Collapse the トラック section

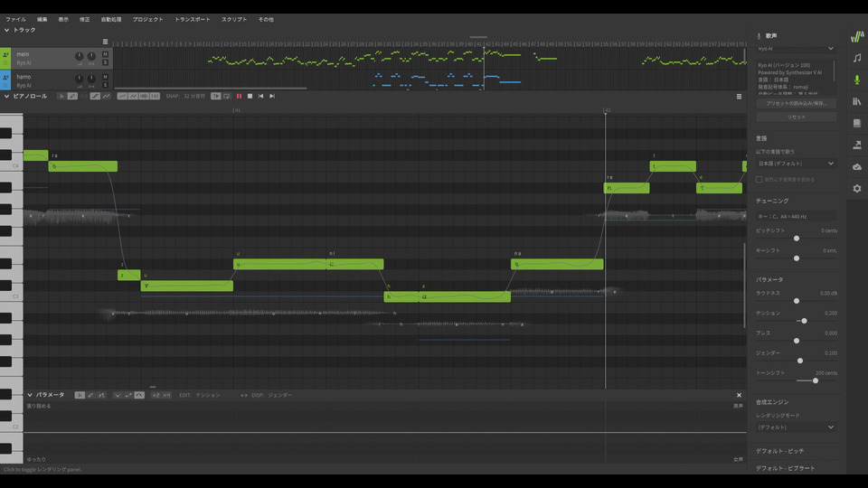(6, 30)
